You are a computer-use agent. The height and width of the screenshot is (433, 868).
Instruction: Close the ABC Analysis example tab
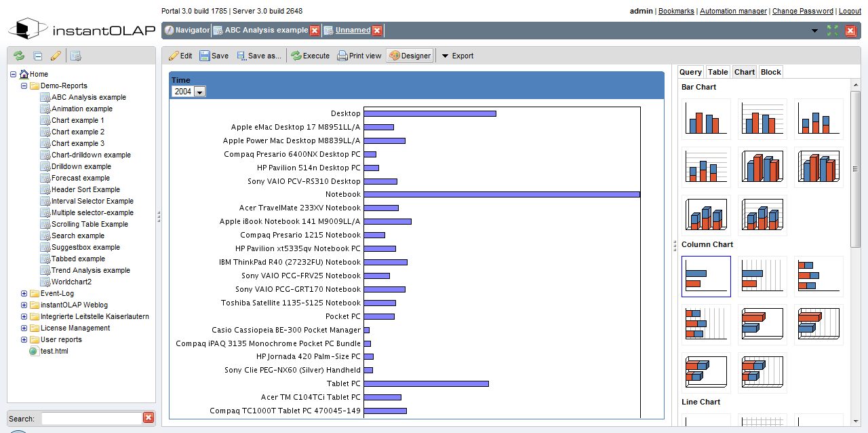click(x=315, y=31)
